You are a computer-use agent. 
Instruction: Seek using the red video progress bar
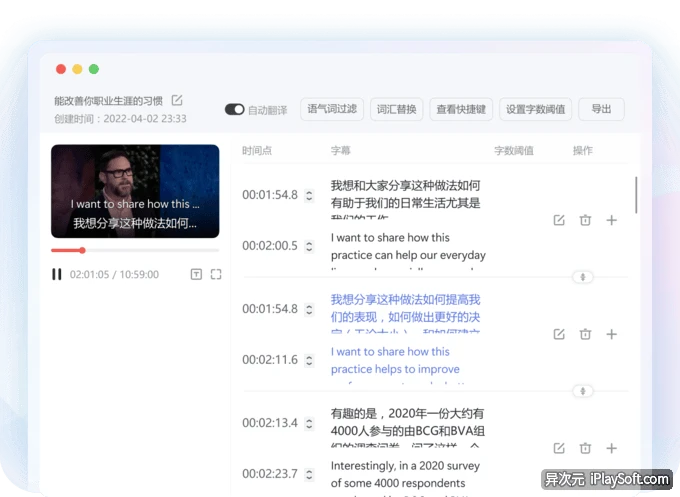tap(135, 250)
